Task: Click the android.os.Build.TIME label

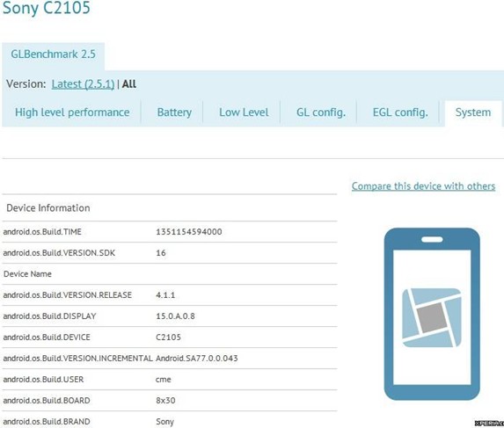Action: [x=42, y=231]
